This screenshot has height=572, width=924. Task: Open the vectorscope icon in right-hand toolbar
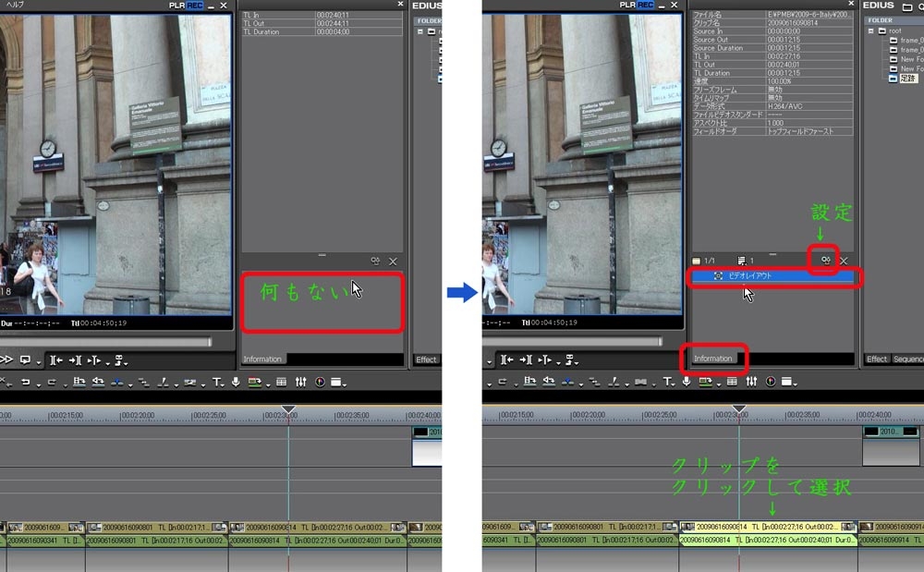[771, 381]
